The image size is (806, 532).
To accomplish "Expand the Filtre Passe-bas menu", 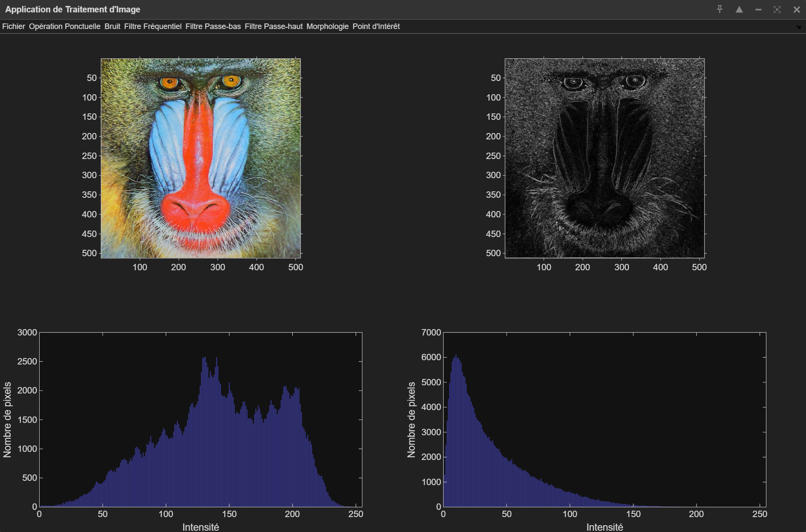I will click(x=213, y=26).
